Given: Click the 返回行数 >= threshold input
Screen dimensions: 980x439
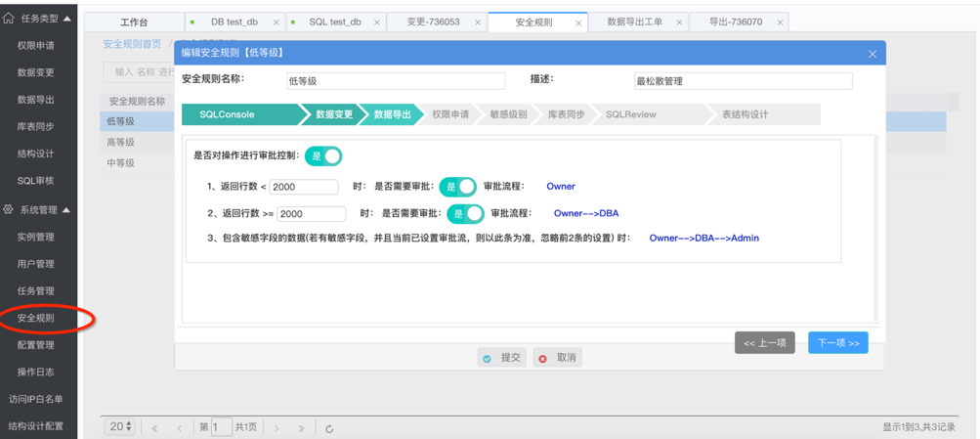Looking at the screenshot, I should coord(312,214).
